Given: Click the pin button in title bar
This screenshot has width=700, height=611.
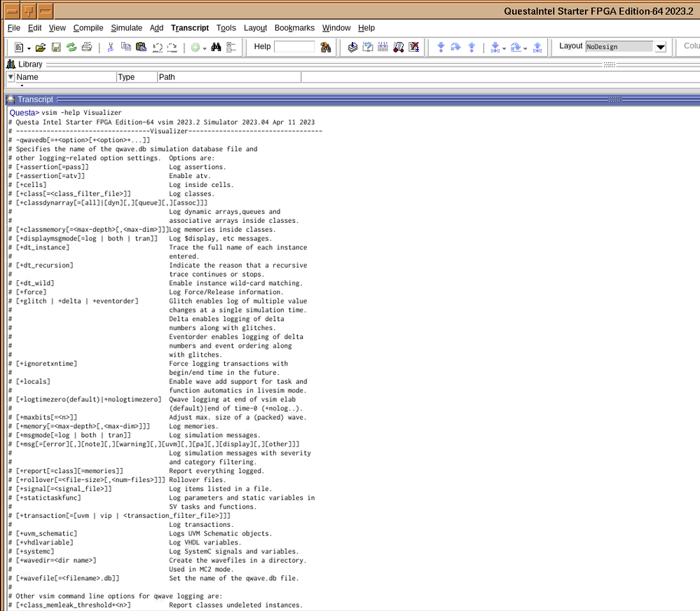Looking at the screenshot, I should 29,11.
